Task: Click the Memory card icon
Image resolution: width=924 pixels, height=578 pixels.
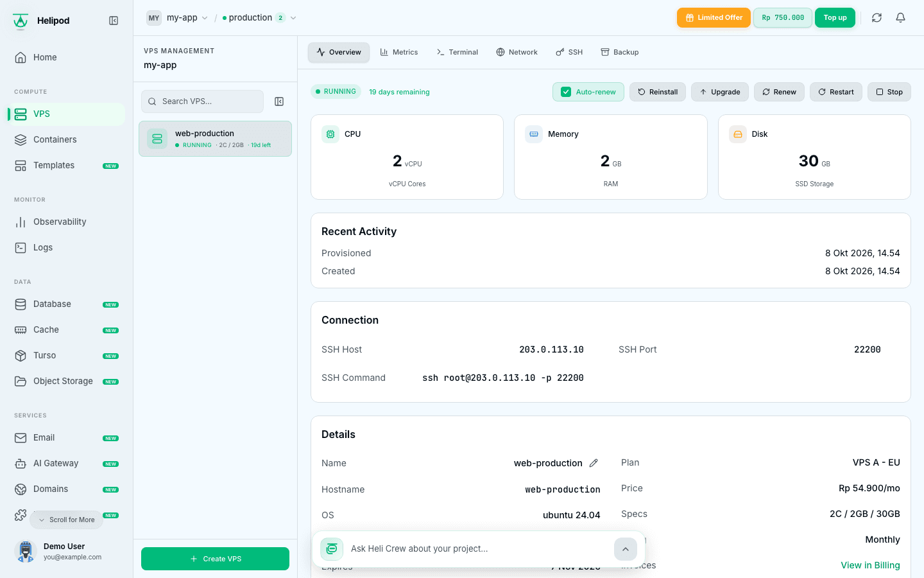Action: [534, 134]
